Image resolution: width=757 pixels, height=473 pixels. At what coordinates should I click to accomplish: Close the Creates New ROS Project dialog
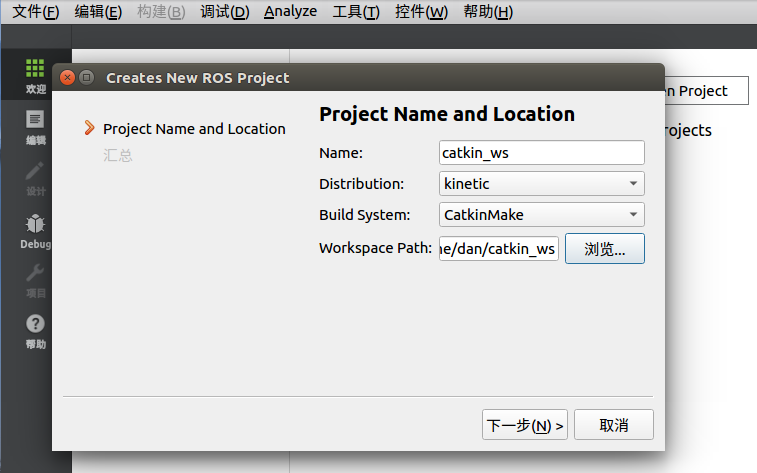(x=68, y=78)
